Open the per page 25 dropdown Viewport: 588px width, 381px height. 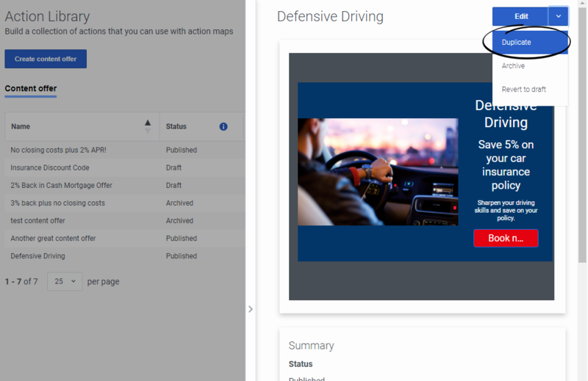[65, 281]
